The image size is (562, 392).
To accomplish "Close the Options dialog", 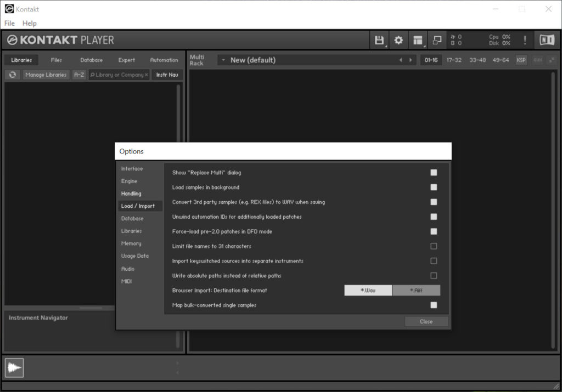I will click(426, 321).
